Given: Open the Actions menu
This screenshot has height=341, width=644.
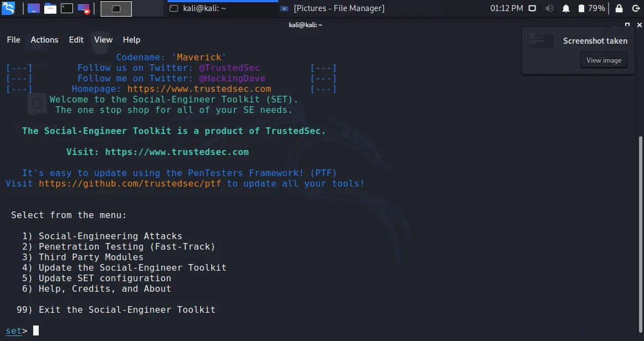Looking at the screenshot, I should 44,40.
